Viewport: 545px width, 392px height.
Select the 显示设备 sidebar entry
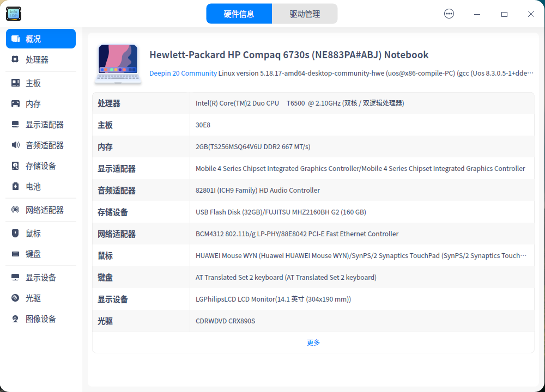15,277
